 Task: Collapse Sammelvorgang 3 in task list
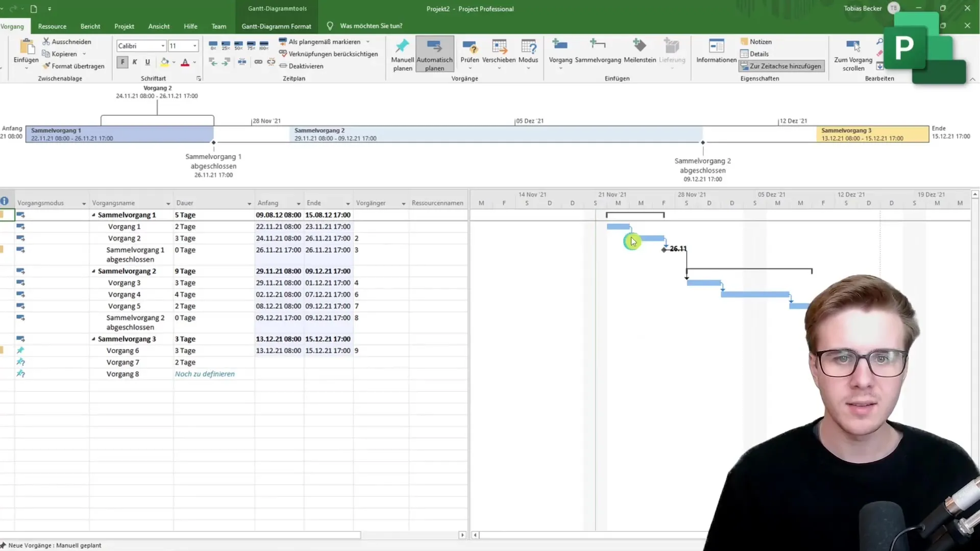(93, 339)
